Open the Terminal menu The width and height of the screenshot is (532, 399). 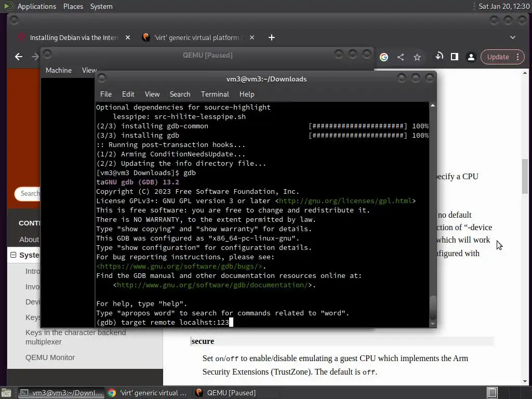coord(215,94)
